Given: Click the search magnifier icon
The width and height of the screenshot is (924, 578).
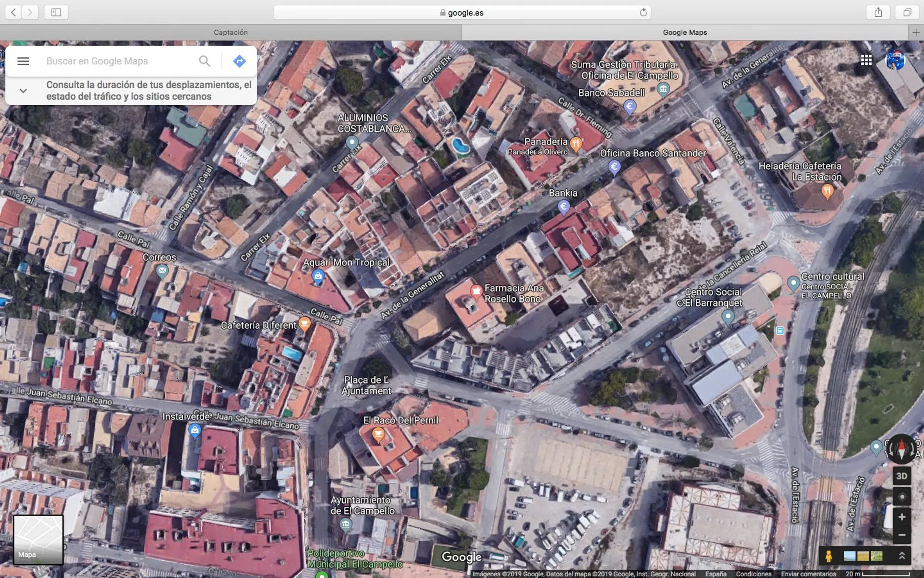Looking at the screenshot, I should (204, 61).
